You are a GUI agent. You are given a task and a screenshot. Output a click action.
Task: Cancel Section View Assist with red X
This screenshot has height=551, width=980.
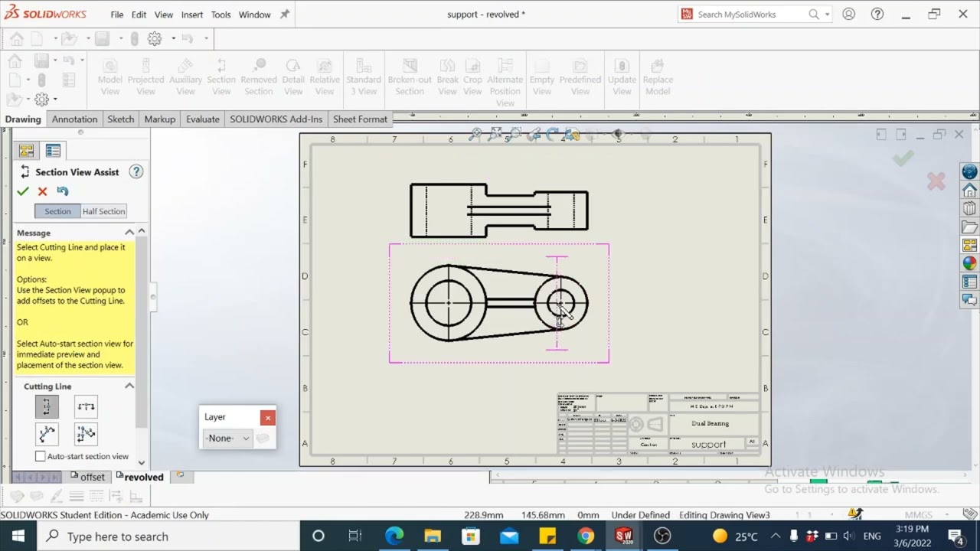[43, 191]
